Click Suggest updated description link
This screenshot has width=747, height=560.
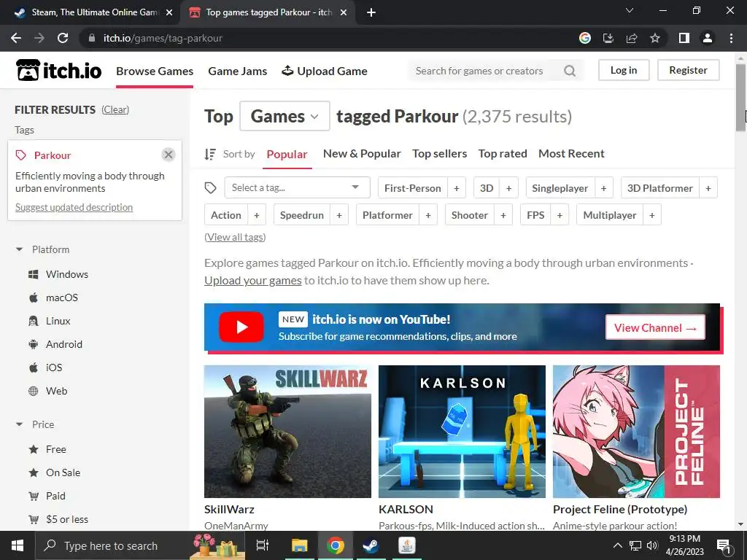pos(74,207)
